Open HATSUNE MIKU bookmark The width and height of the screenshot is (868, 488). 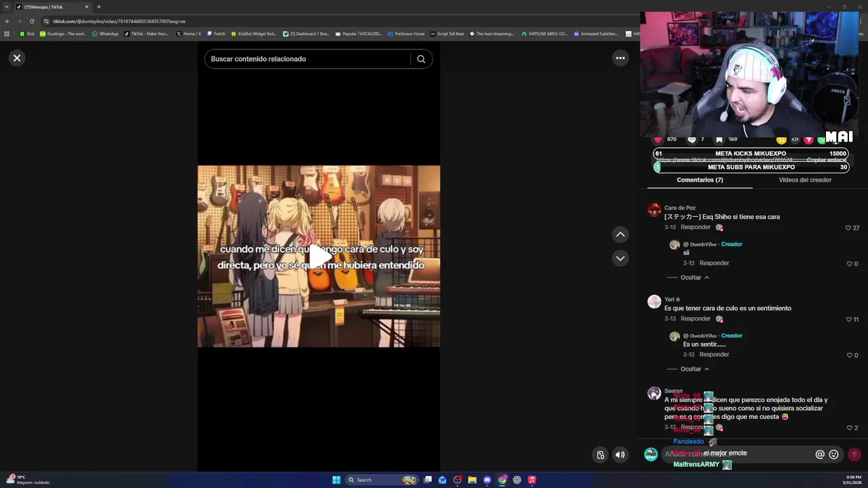tap(545, 34)
